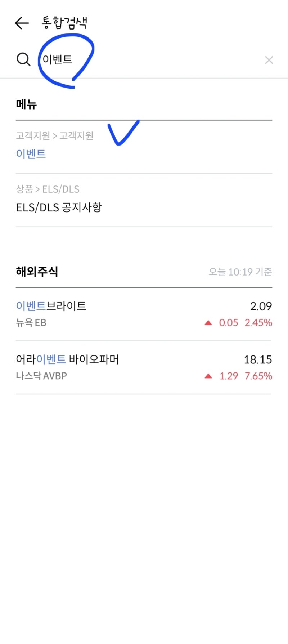Tap the red up-arrow beside 0.05
This screenshot has height=644, width=288.
(208, 323)
